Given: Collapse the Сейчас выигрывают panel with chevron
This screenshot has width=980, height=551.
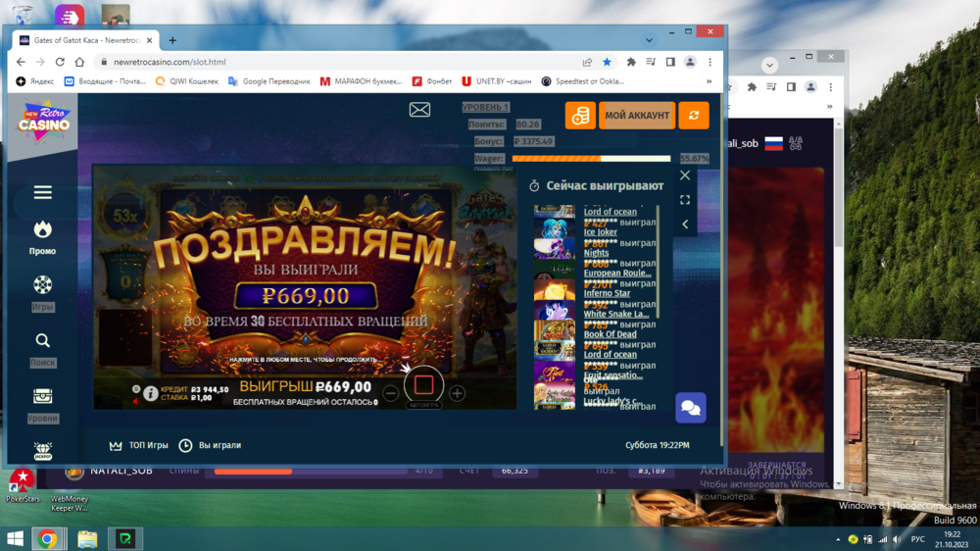Looking at the screenshot, I should pos(685,225).
